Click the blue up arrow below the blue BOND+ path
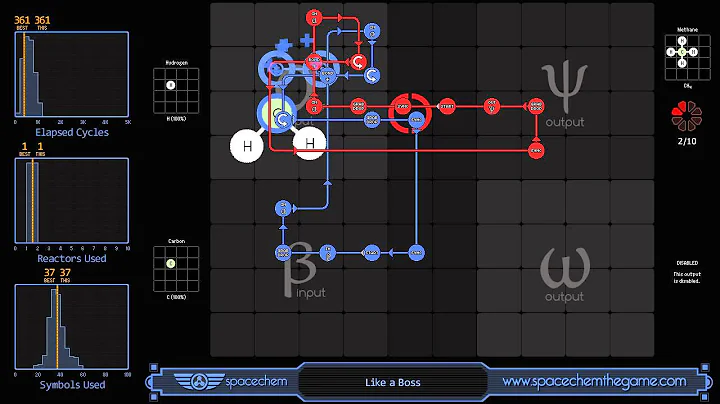 (x=327, y=183)
